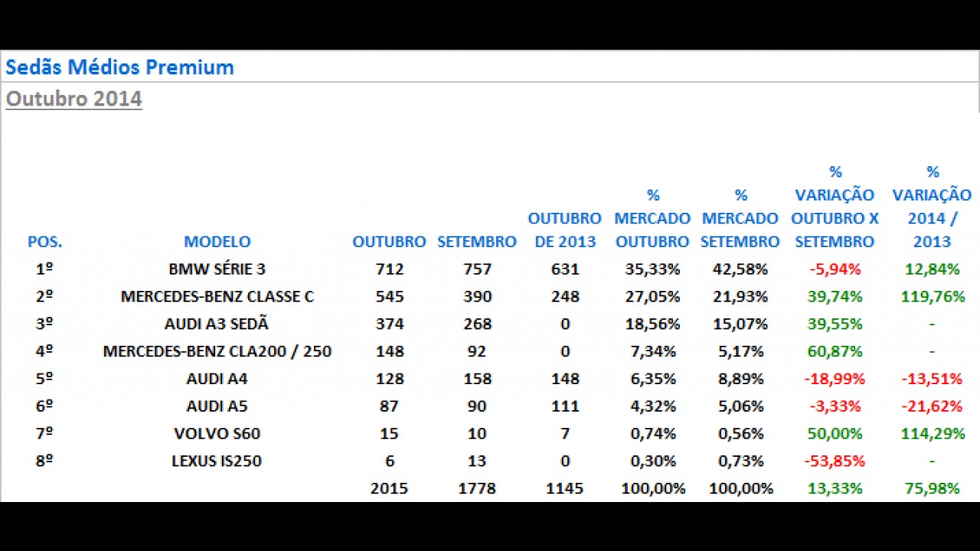The height and width of the screenshot is (551, 980).
Task: Click Audi A3 October value '374'
Action: [x=389, y=324]
